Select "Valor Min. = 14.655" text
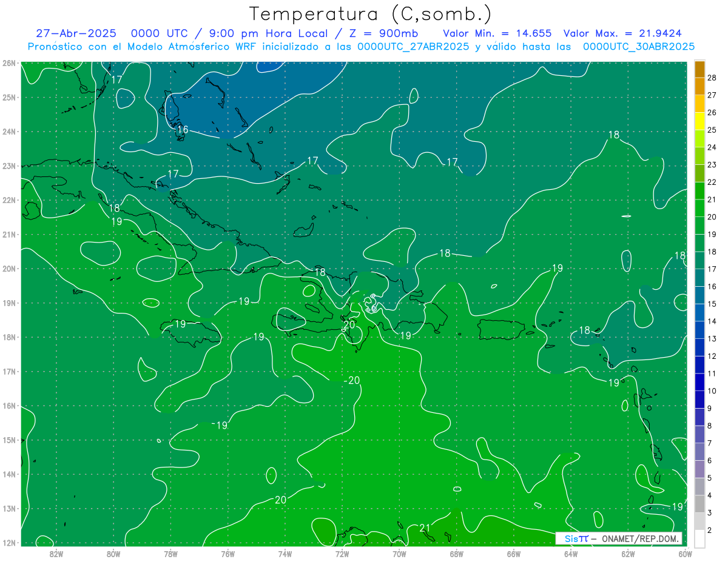Image resolution: width=728 pixels, height=562 pixels. [497, 33]
